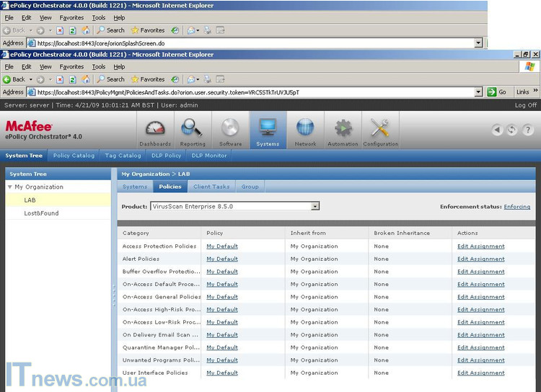Open the Automation gear icon
The height and width of the screenshot is (392, 541).
coord(343,130)
